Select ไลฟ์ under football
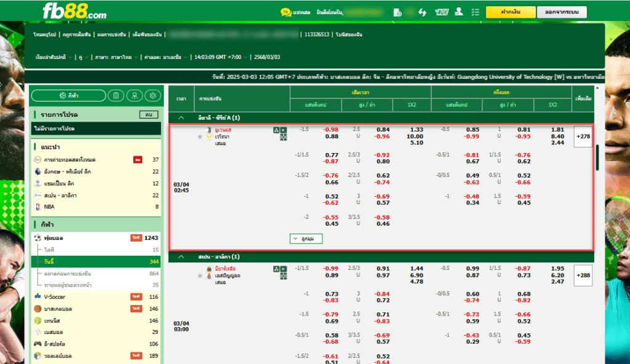Viewport: 630px width, 364px height. (x=96, y=250)
